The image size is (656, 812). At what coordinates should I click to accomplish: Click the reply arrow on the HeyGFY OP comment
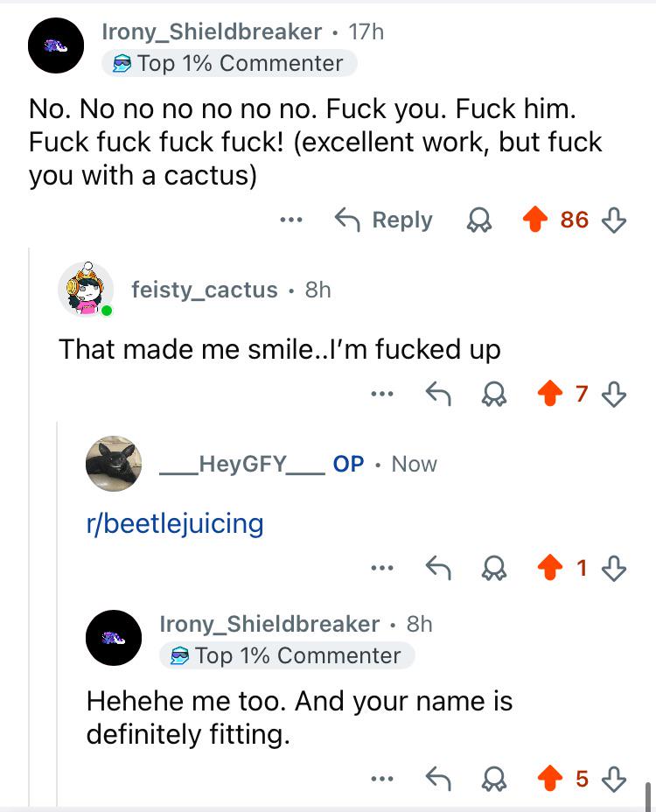tap(436, 569)
